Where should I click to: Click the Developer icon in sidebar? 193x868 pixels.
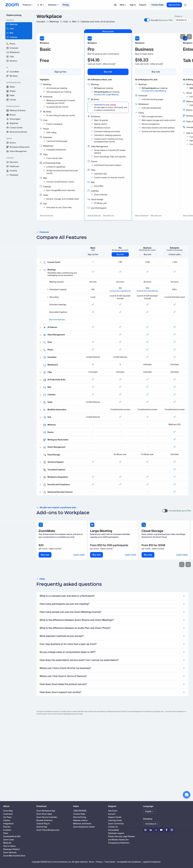pyautogui.click(x=7, y=175)
